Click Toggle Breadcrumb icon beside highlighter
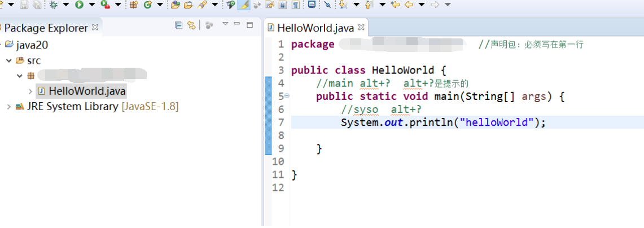This screenshot has height=228, width=644. point(231,5)
